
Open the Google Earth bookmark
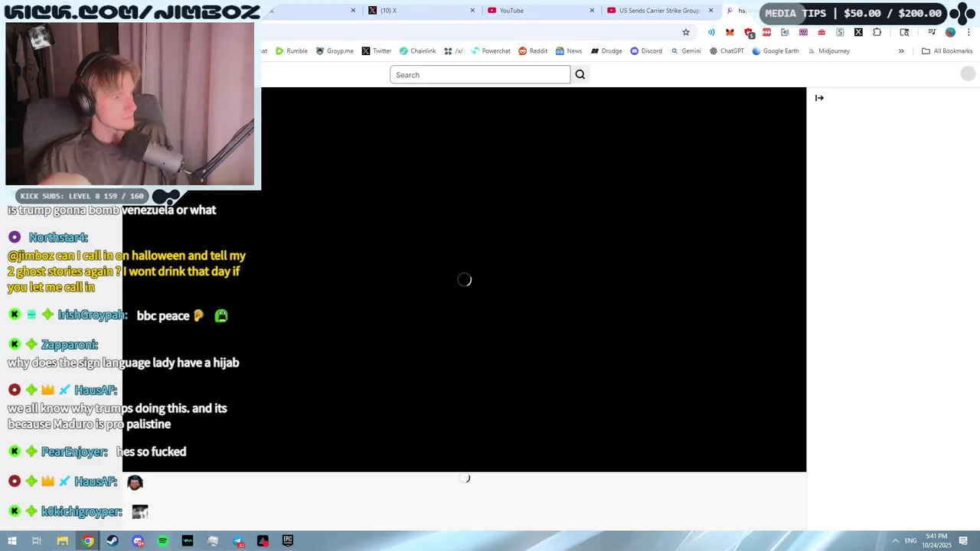pyautogui.click(x=776, y=51)
